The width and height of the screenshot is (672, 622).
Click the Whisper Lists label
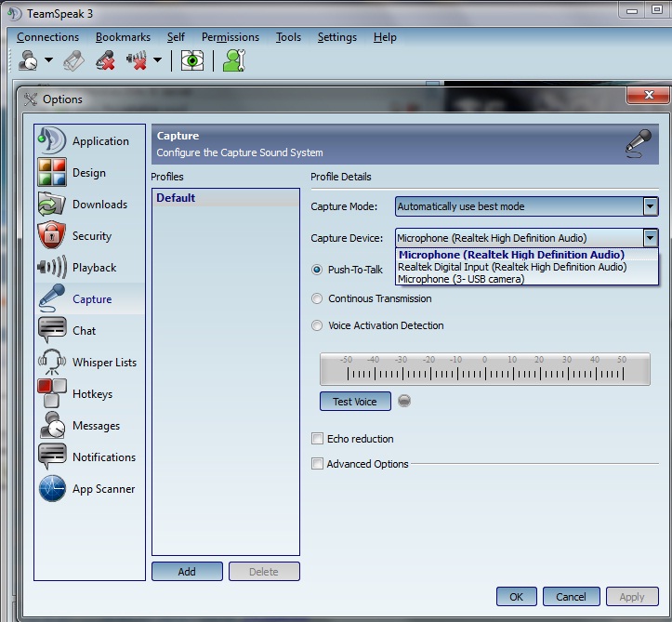105,363
